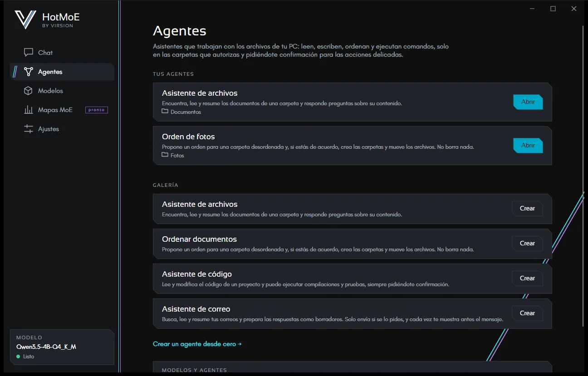This screenshot has height=376, width=588.
Task: Click the HotMoE V logo
Action: pyautogui.click(x=25, y=20)
